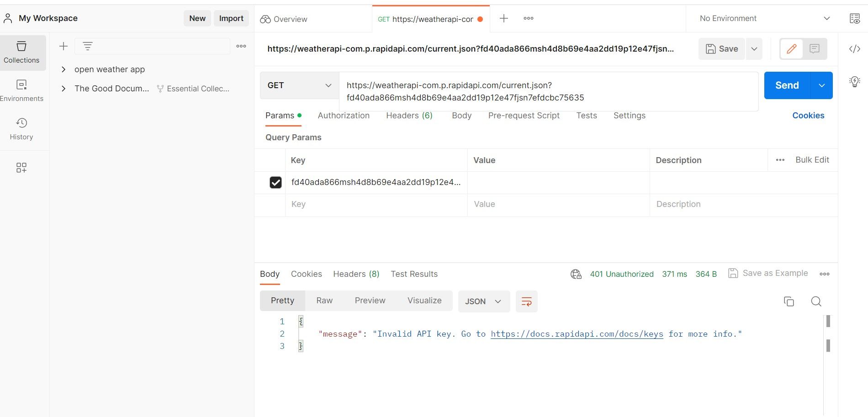Viewport: 868px width, 417px height.
Task: Click the empty Key input field
Action: [376, 204]
